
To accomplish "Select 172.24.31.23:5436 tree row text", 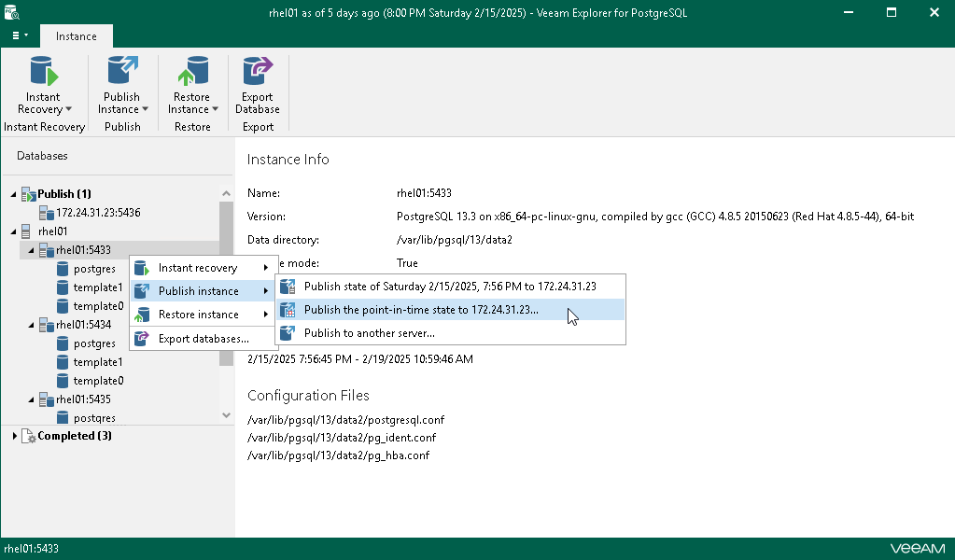I will (x=98, y=213).
